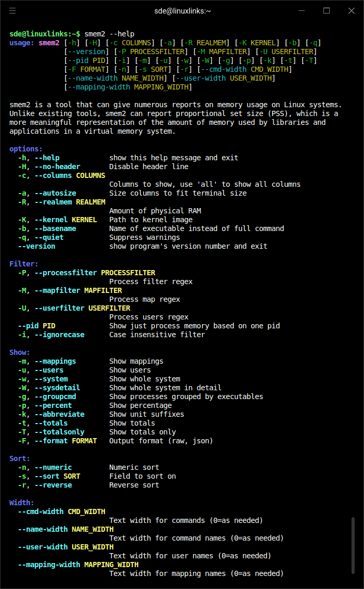Screen dimensions: 364x589
Task: Click the window title sde@linuxlinks:~
Action: [x=183, y=11]
